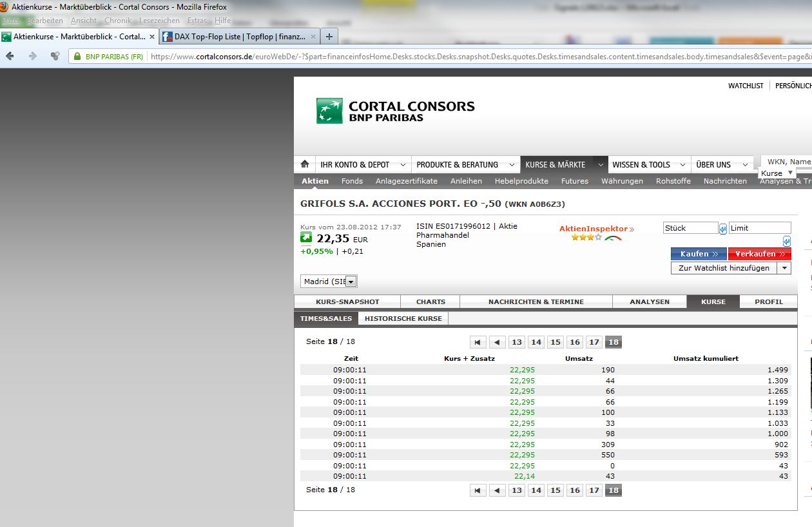Screen dimensions: 812x527
Task: Switch to the NACHRICHTEN & TERMINE tab
Action: pyautogui.click(x=536, y=302)
